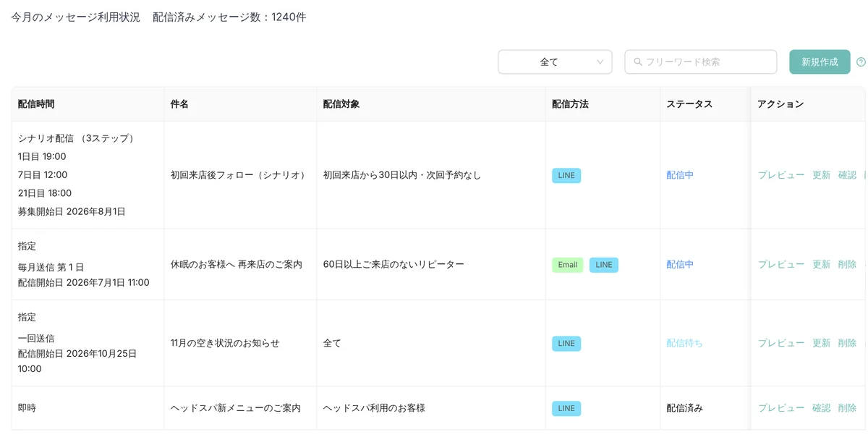Click the 21日目 18:00 step
Image resolution: width=868 pixels, height=440 pixels.
click(x=45, y=193)
